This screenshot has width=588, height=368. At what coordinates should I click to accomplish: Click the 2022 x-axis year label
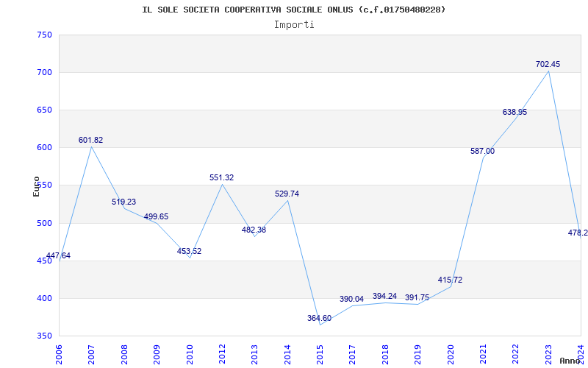click(x=516, y=354)
